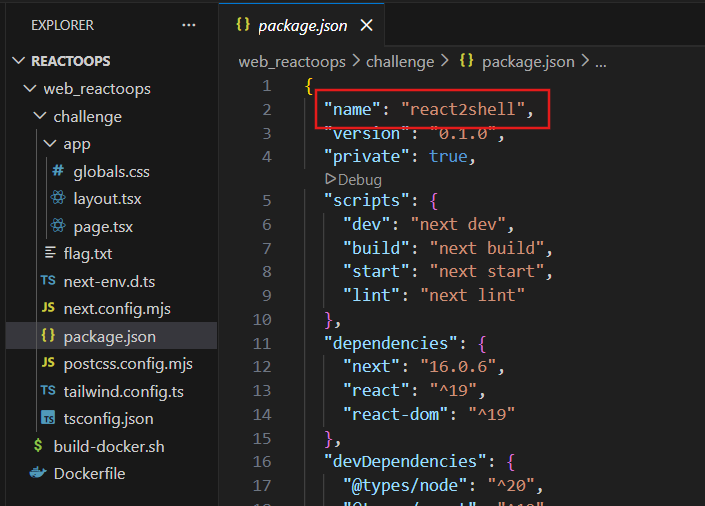This screenshot has height=506, width=705.
Task: Collapse the challenge folder
Action: click(40, 116)
